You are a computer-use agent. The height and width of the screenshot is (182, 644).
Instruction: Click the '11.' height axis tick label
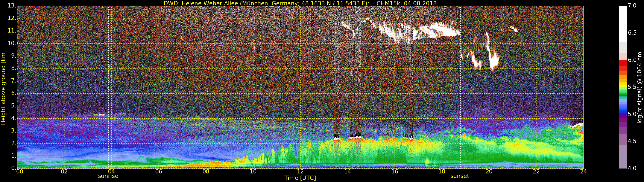(12, 31)
